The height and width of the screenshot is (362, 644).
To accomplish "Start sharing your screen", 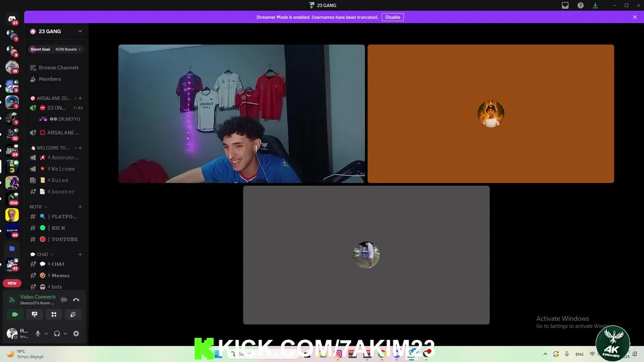I will pyautogui.click(x=34, y=314).
